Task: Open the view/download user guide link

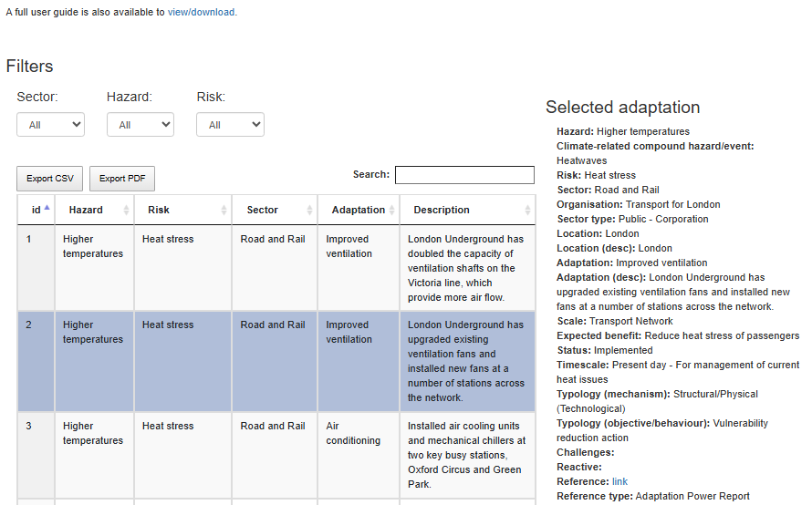Action: [201, 13]
